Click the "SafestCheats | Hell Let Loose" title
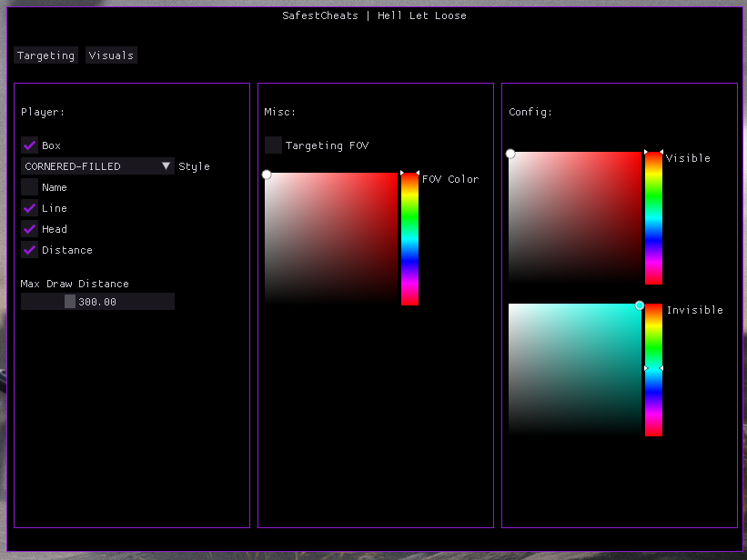This screenshot has width=747, height=560. click(375, 15)
